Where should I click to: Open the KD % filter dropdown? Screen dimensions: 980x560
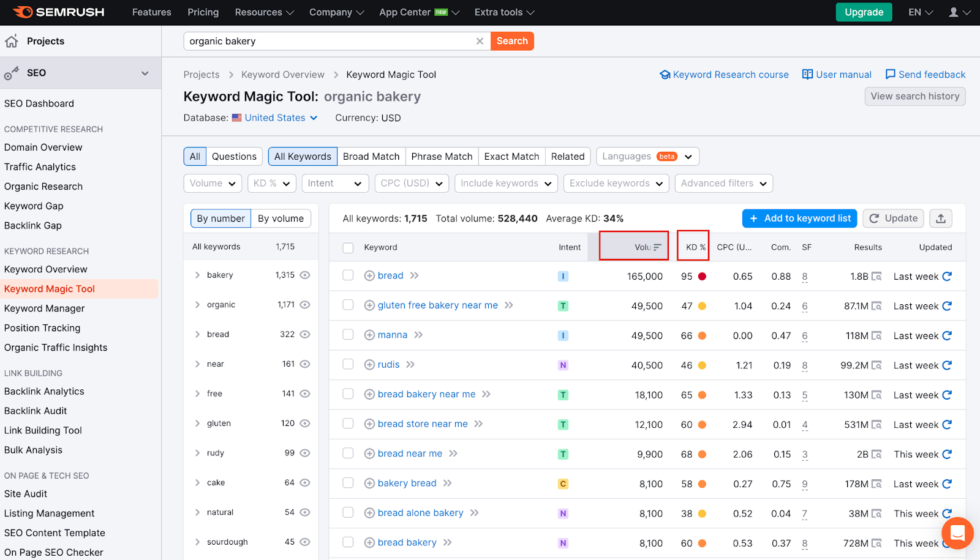[272, 183]
